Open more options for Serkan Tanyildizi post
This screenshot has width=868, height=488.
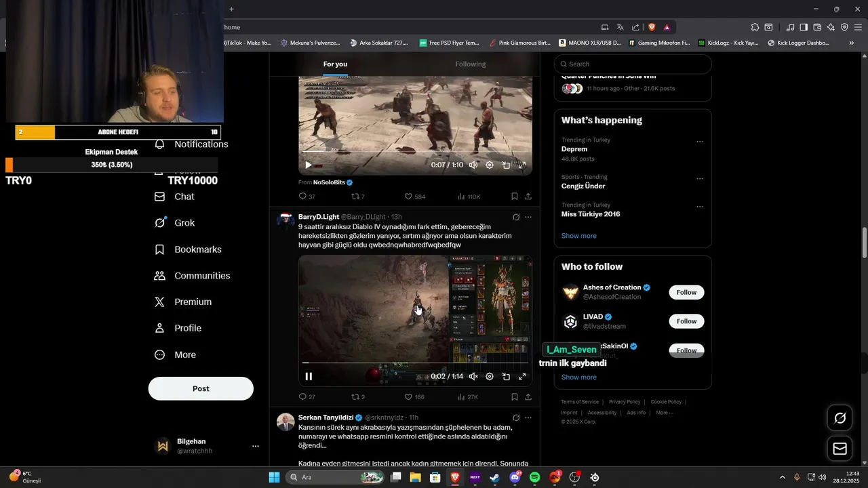(528, 418)
